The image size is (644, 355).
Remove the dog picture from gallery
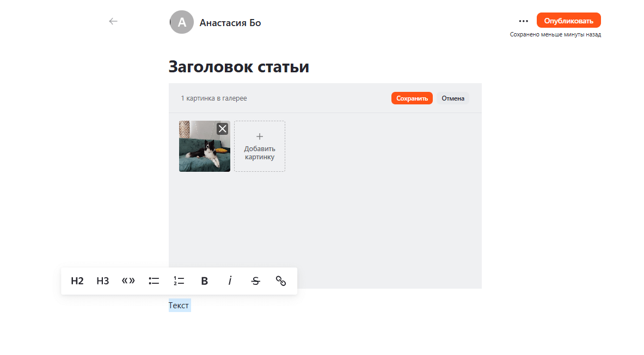tap(223, 129)
